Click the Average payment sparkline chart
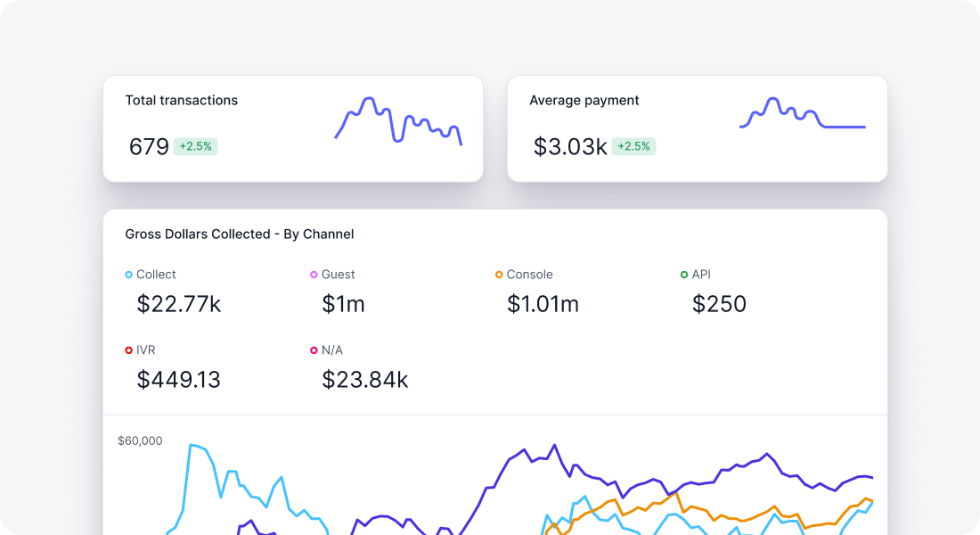The height and width of the screenshot is (535, 980). pos(803,113)
